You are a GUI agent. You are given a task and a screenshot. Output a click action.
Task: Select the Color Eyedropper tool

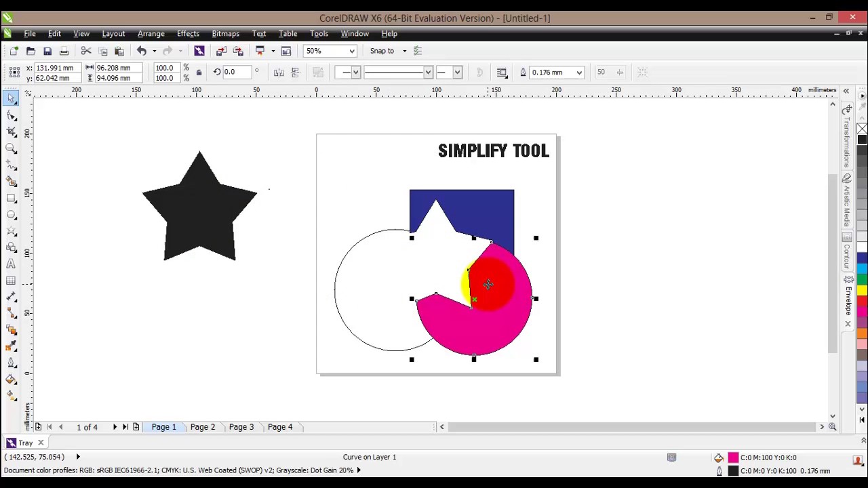click(x=12, y=347)
